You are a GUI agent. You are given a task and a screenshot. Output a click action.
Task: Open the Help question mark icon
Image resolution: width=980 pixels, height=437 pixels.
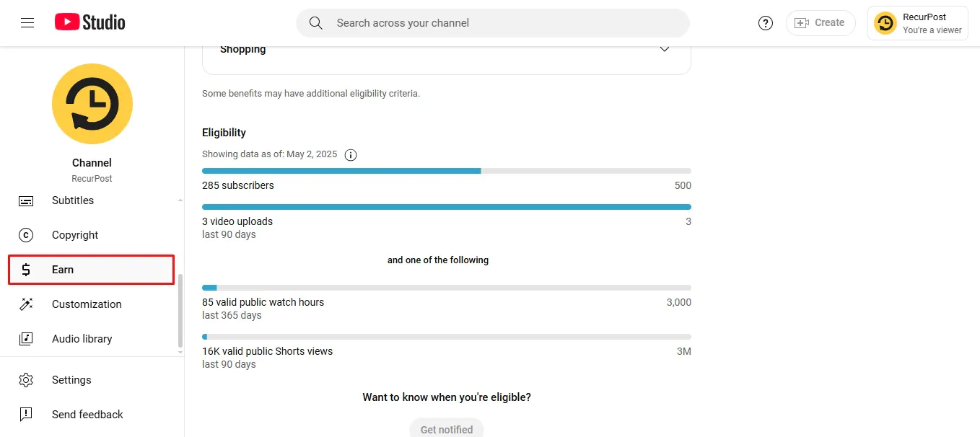point(766,23)
